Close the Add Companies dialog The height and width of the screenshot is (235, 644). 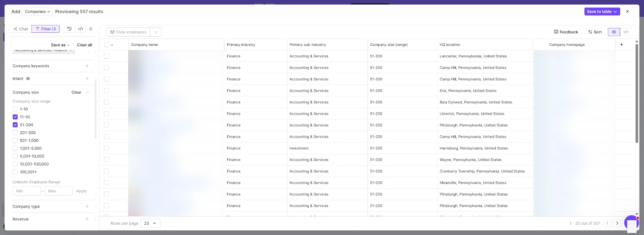(x=627, y=11)
